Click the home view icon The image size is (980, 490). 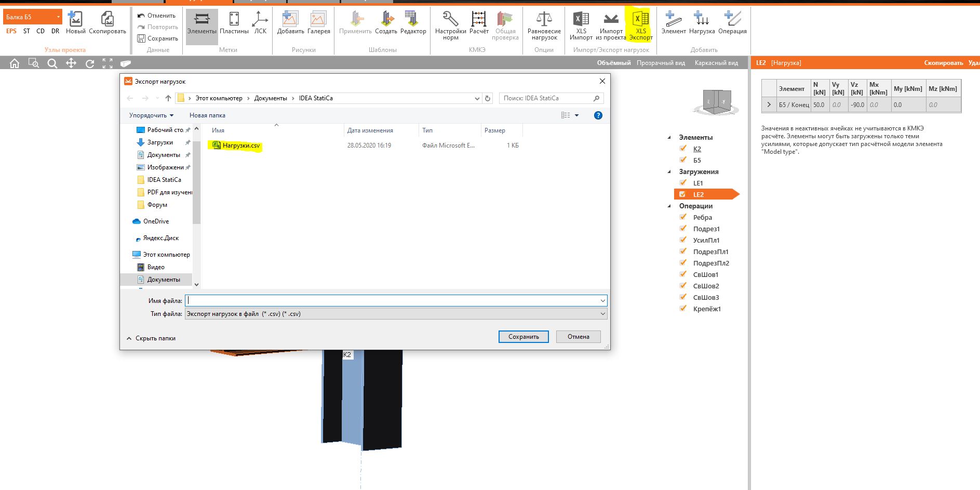tap(15, 63)
